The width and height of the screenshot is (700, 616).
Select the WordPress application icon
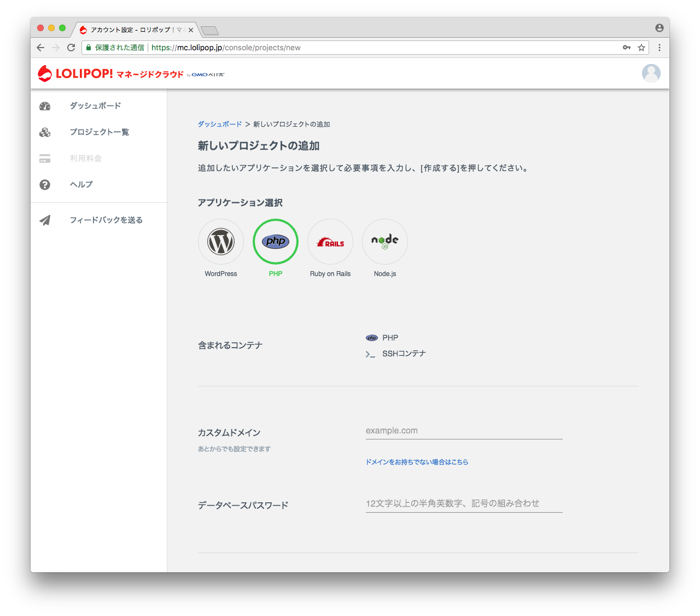pyautogui.click(x=220, y=241)
